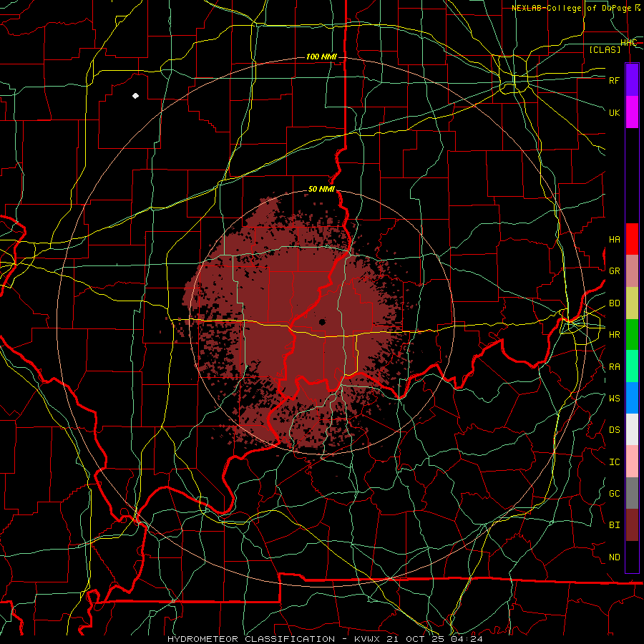Click the UK legend label
Image resolution: width=644 pixels, height=644 pixels.
(614, 112)
